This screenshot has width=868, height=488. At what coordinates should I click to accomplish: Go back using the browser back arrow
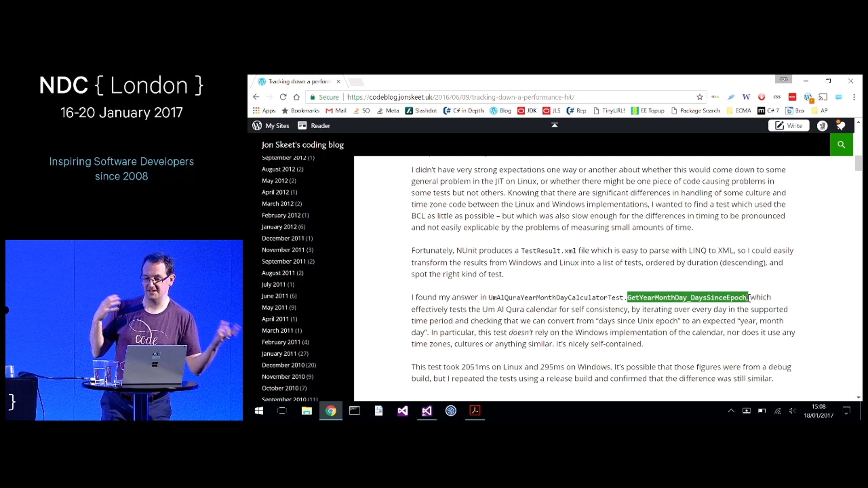click(256, 97)
